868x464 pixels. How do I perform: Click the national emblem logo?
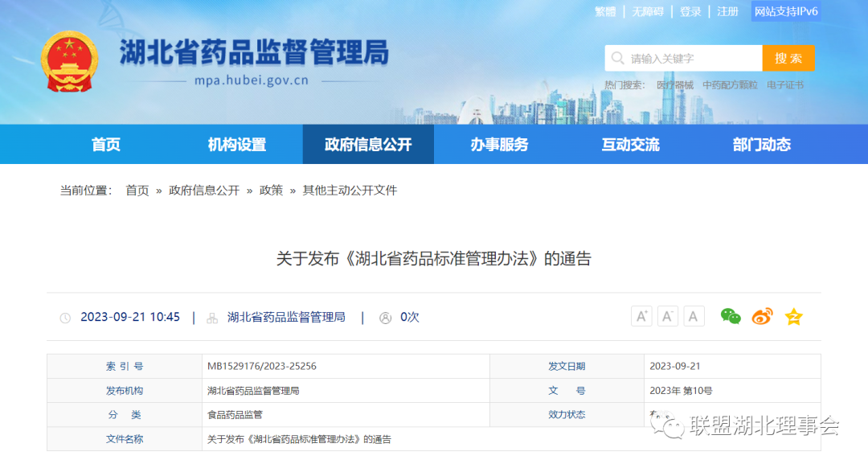pos(69,62)
